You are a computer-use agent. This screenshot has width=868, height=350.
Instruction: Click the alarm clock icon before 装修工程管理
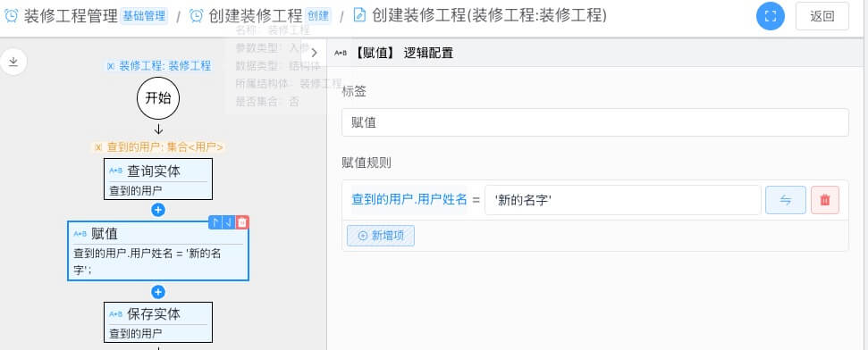pos(11,15)
